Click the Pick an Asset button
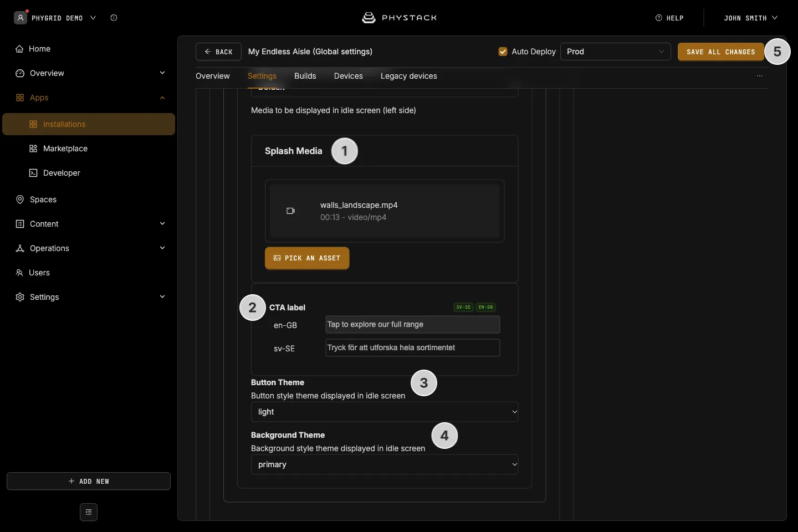 click(307, 258)
